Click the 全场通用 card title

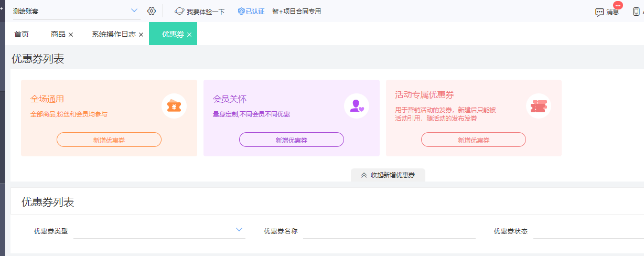[x=47, y=99]
